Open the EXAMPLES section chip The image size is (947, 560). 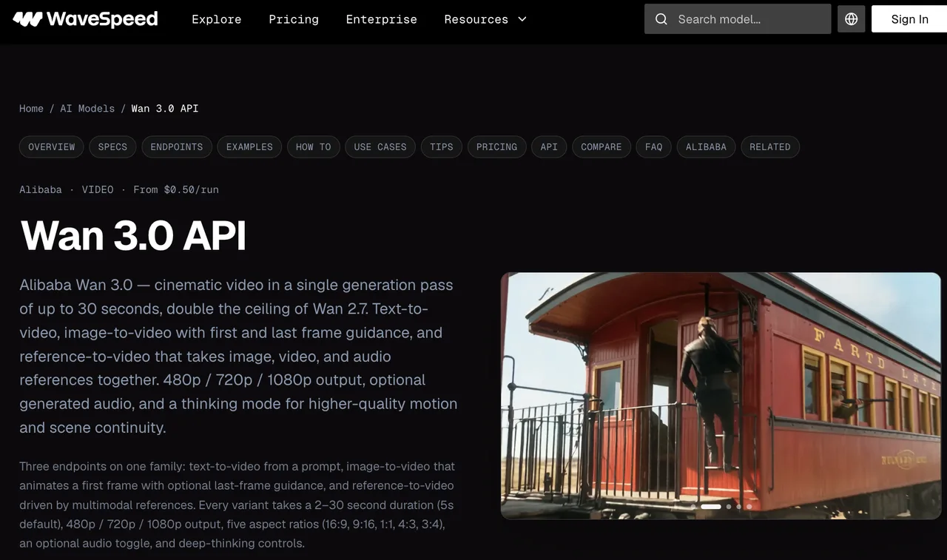coord(249,147)
